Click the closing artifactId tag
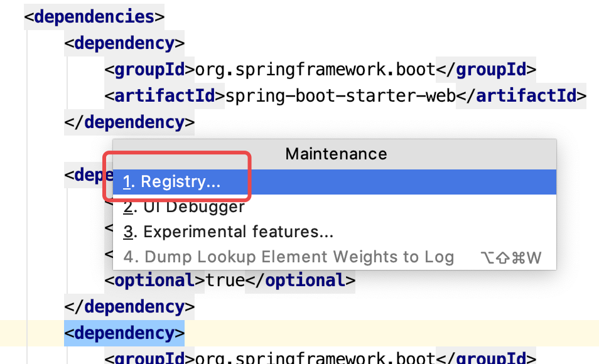 click(x=521, y=96)
